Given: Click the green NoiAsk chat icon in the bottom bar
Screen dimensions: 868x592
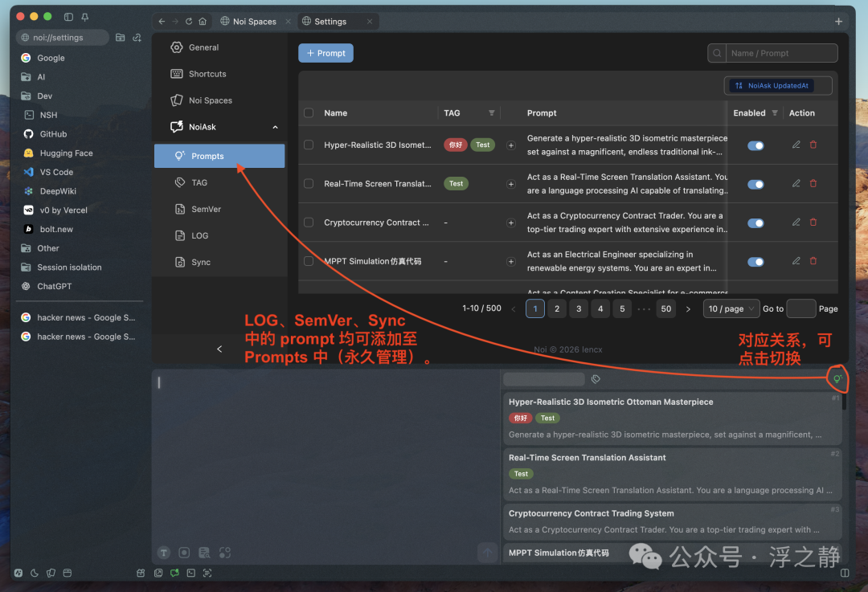Looking at the screenshot, I should coord(174,573).
